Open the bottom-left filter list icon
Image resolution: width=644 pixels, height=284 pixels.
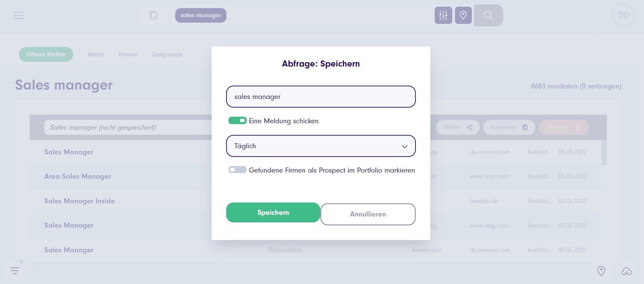pyautogui.click(x=15, y=270)
